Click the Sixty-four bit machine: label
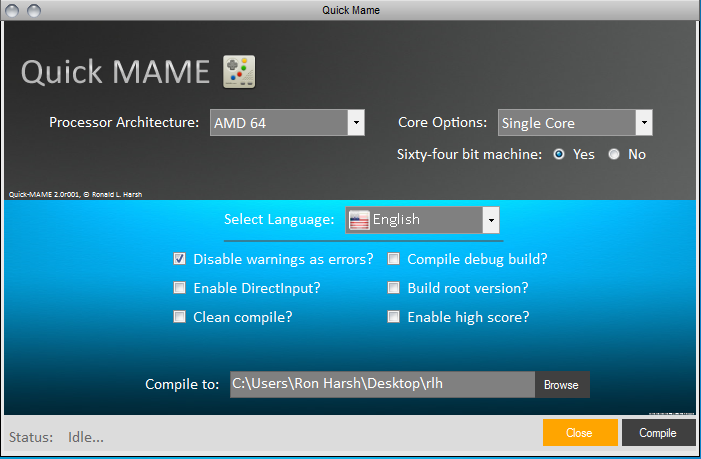701x459 pixels. [469, 155]
